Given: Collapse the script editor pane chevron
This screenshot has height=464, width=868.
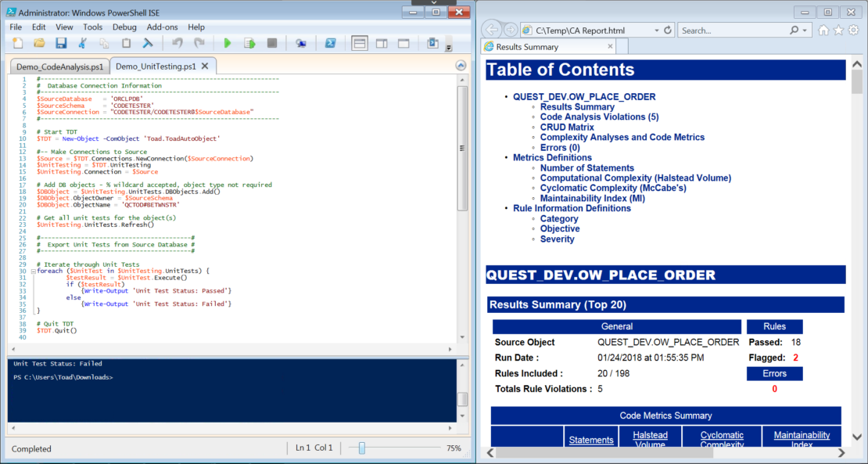Looking at the screenshot, I should pos(461,65).
